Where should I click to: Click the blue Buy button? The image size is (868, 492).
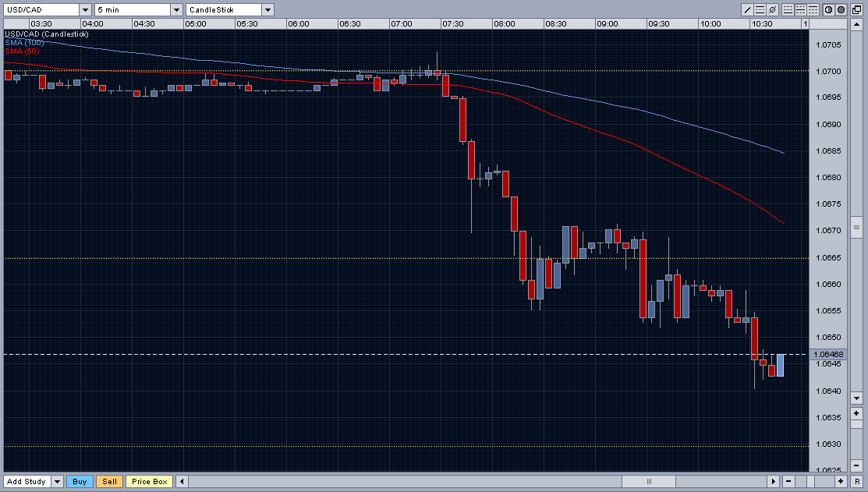click(80, 482)
